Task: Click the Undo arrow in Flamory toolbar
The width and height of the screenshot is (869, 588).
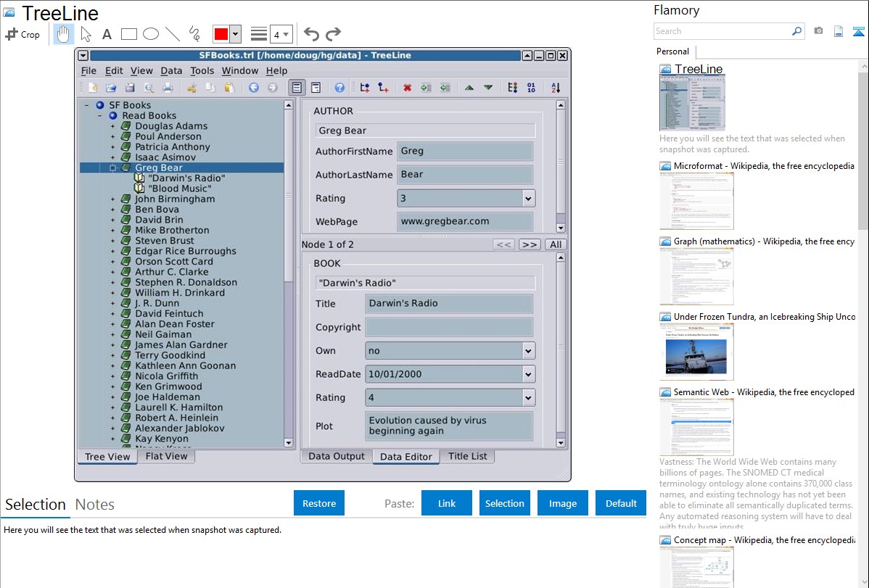Action: 311,34
